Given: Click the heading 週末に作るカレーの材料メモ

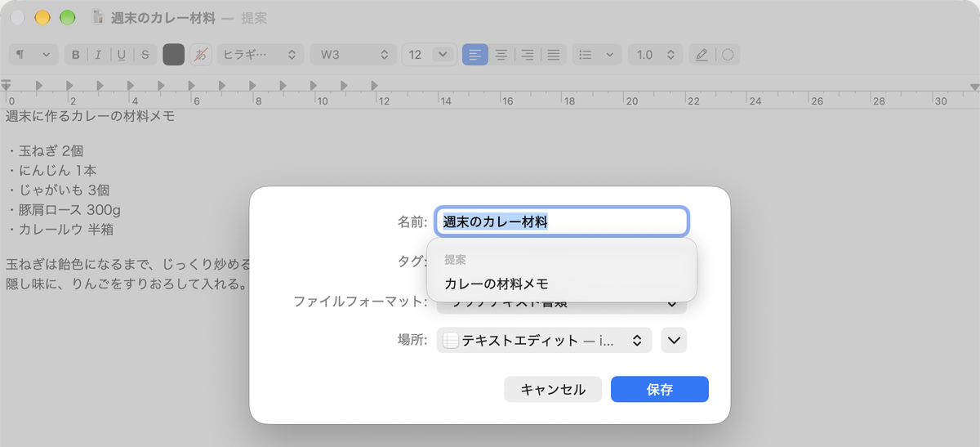Looking at the screenshot, I should tap(91, 116).
